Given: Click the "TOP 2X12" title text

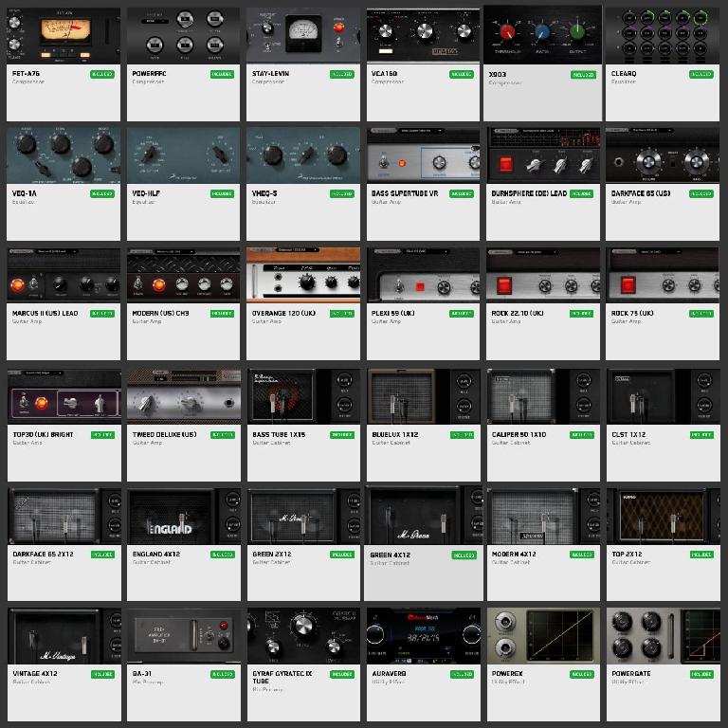Looking at the screenshot, I should coord(627,554).
